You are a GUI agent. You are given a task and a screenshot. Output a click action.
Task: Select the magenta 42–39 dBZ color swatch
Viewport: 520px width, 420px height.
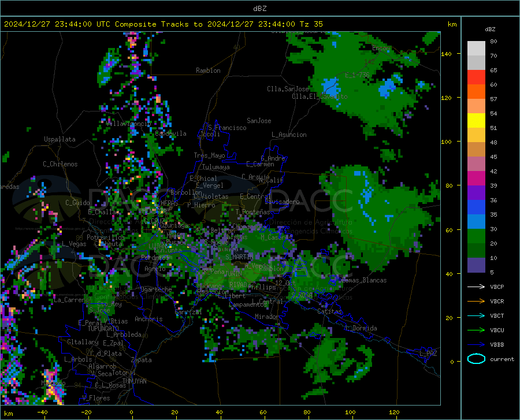click(x=476, y=179)
